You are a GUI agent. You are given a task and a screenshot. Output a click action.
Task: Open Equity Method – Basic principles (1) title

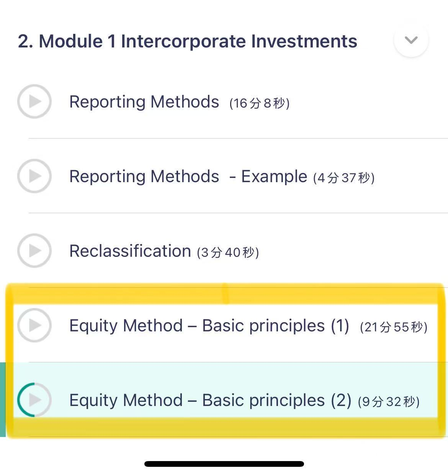point(209,326)
